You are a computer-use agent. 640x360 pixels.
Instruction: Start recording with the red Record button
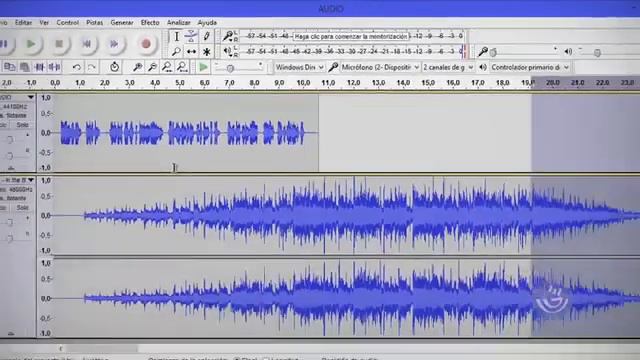pyautogui.click(x=146, y=44)
